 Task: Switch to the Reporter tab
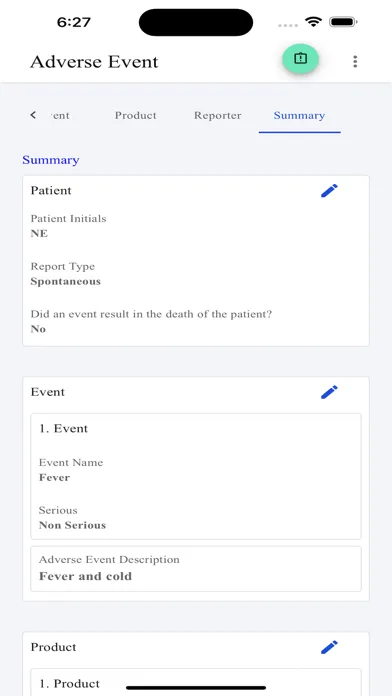click(218, 115)
